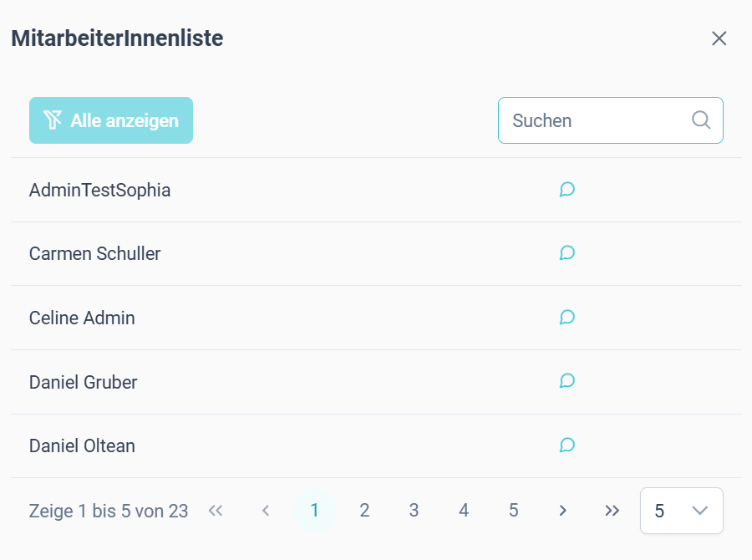Screen dimensions: 752x560
Task: Close the MitarbeiterInnenliste dialog
Action: coord(719,38)
